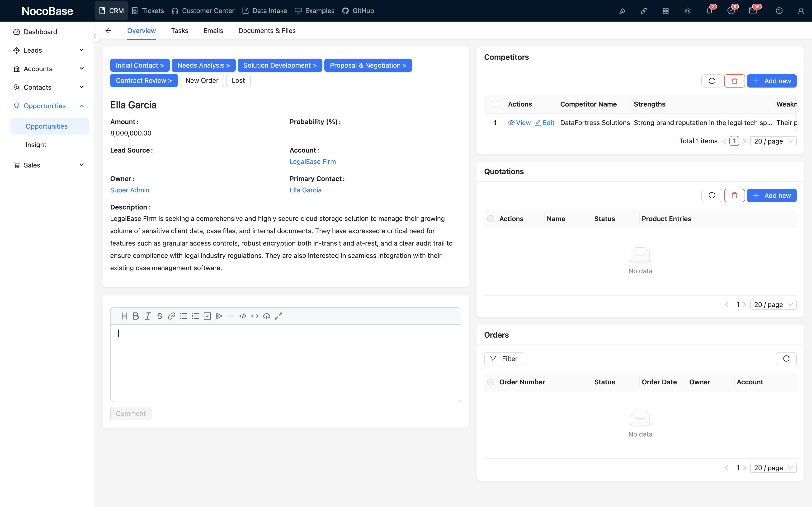Switch to the Emails tab
812x507 pixels.
[213, 31]
